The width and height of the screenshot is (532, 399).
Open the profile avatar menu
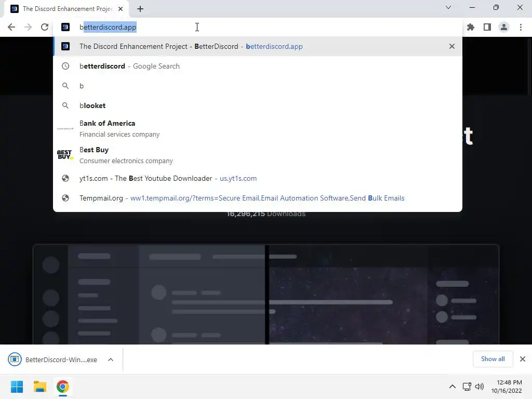504,27
